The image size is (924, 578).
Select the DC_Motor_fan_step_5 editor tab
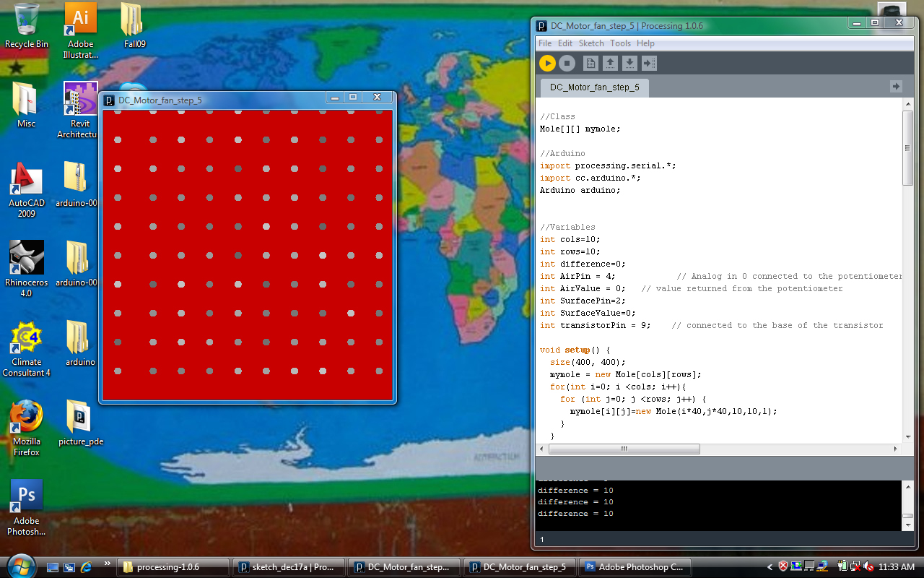pos(594,87)
